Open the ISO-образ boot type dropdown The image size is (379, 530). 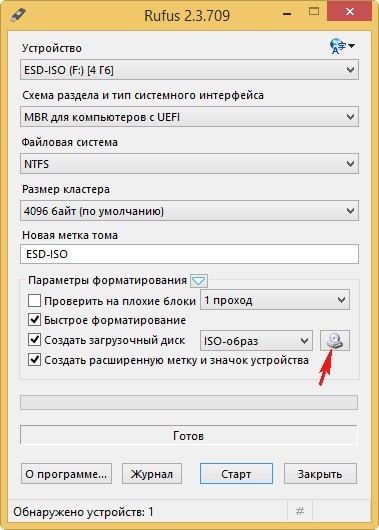pos(256,341)
